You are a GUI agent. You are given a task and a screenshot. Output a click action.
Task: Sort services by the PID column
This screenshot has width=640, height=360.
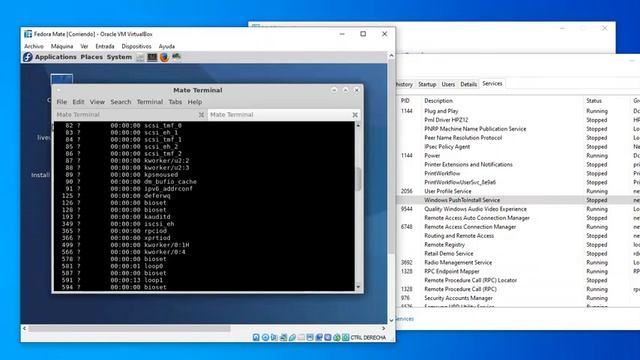(405, 101)
